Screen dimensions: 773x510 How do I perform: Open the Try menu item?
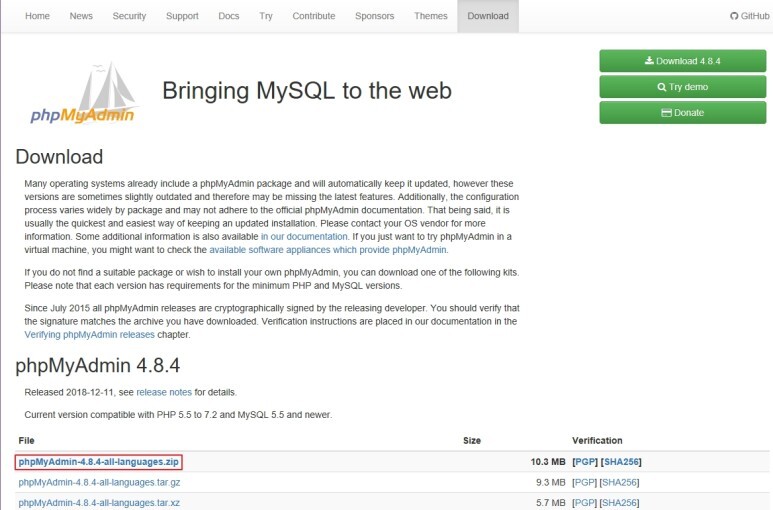coord(266,16)
